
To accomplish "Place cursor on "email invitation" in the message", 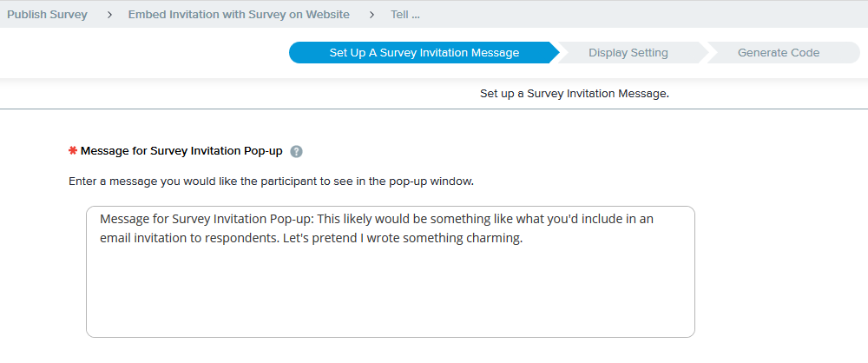I will coord(144,239).
